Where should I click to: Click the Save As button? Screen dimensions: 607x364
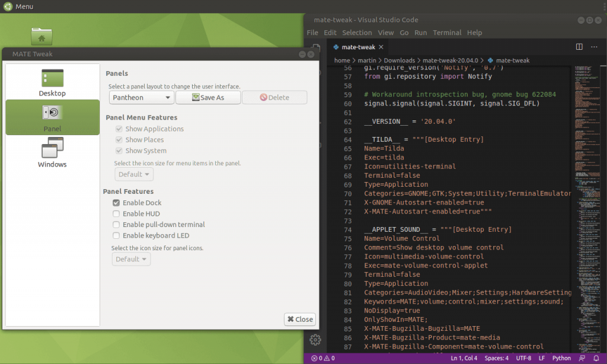point(208,97)
